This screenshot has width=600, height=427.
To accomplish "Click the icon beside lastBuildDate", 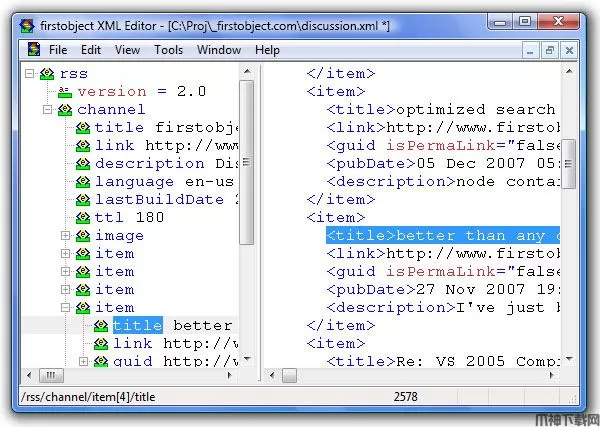I will pos(83,200).
